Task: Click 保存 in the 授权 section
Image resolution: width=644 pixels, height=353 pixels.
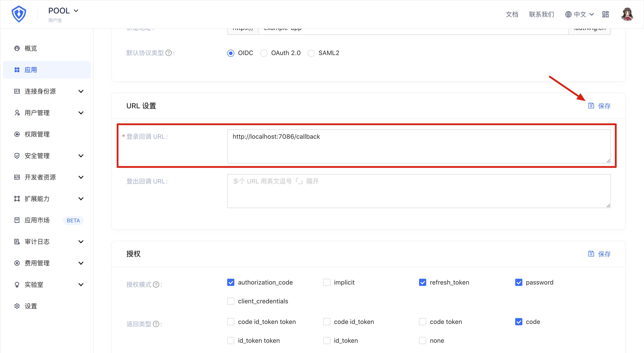Action: (x=599, y=254)
